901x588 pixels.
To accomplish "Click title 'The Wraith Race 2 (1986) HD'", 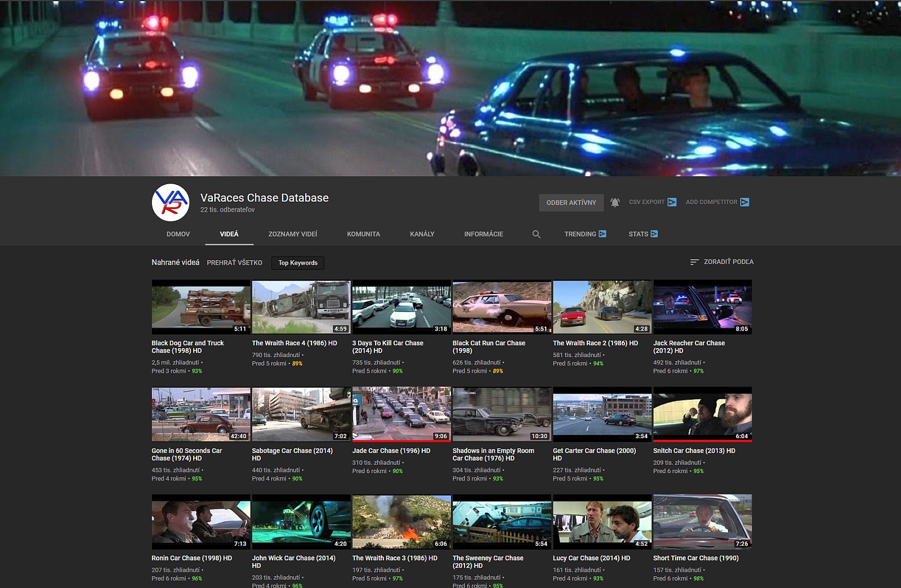I will [595, 343].
